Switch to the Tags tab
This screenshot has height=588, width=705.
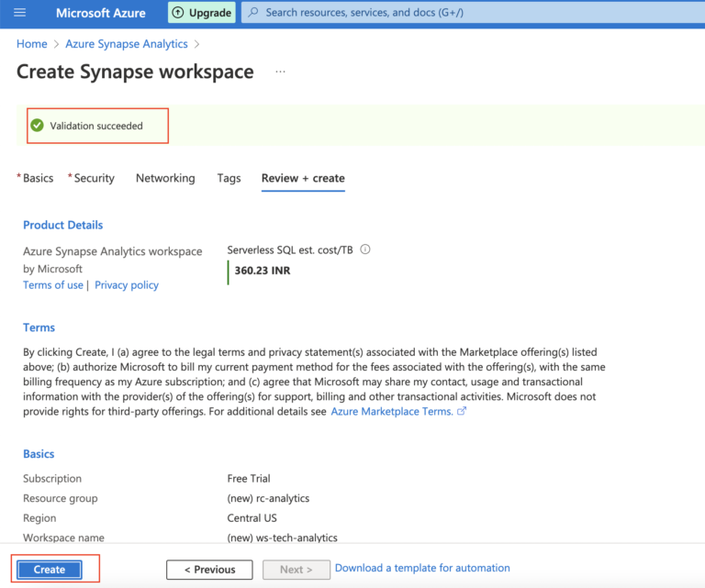[229, 178]
